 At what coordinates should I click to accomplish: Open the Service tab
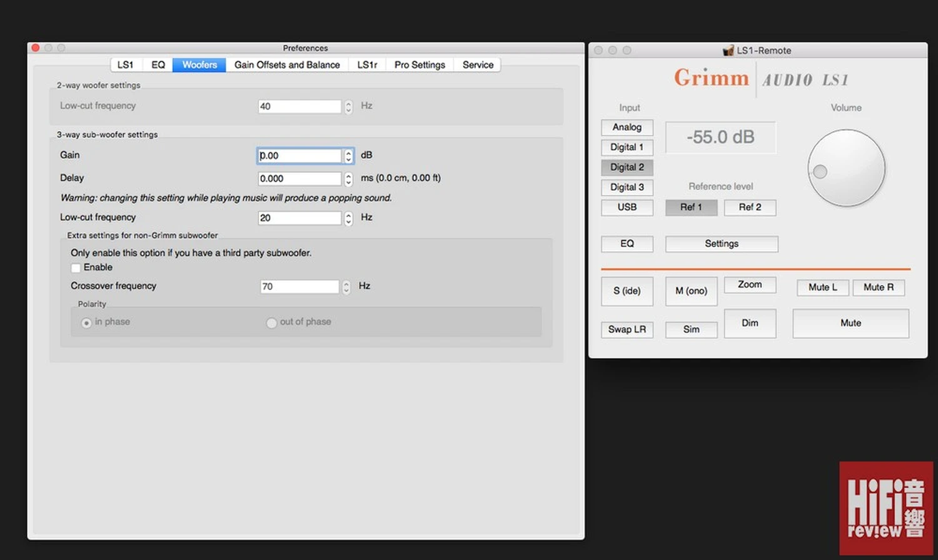[478, 65]
